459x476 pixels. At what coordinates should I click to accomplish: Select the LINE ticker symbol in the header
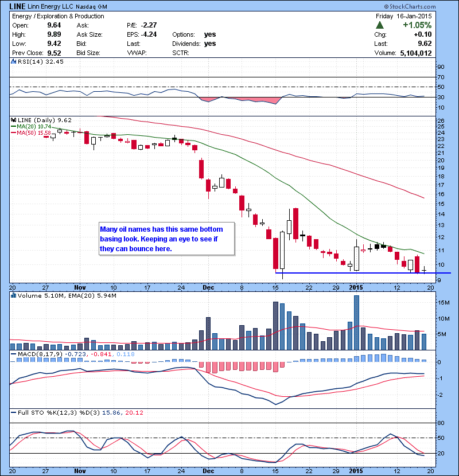pyautogui.click(x=17, y=6)
